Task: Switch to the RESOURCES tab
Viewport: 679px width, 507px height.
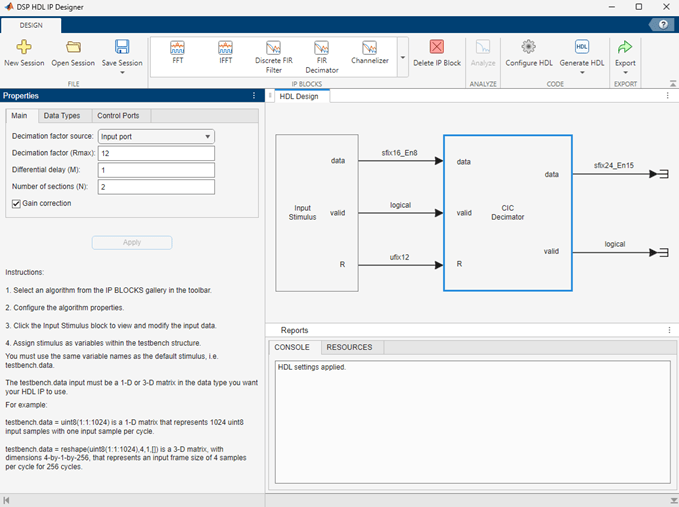Action: (x=349, y=347)
